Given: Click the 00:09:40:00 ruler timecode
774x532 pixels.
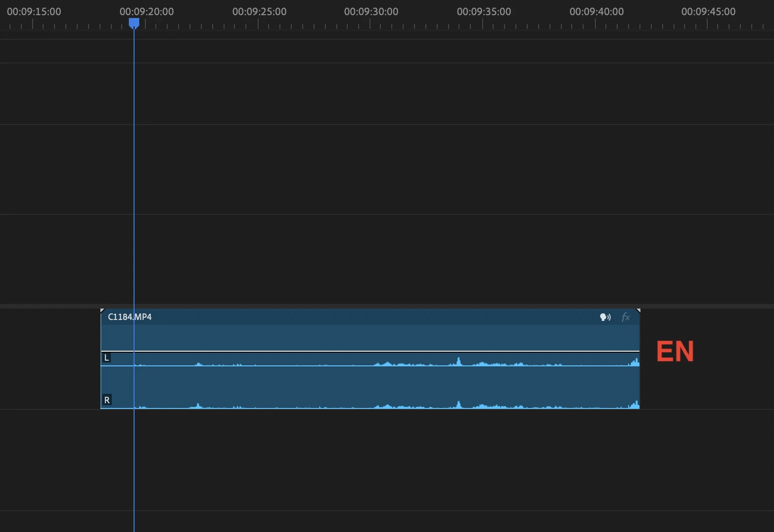Looking at the screenshot, I should tap(596, 11).
